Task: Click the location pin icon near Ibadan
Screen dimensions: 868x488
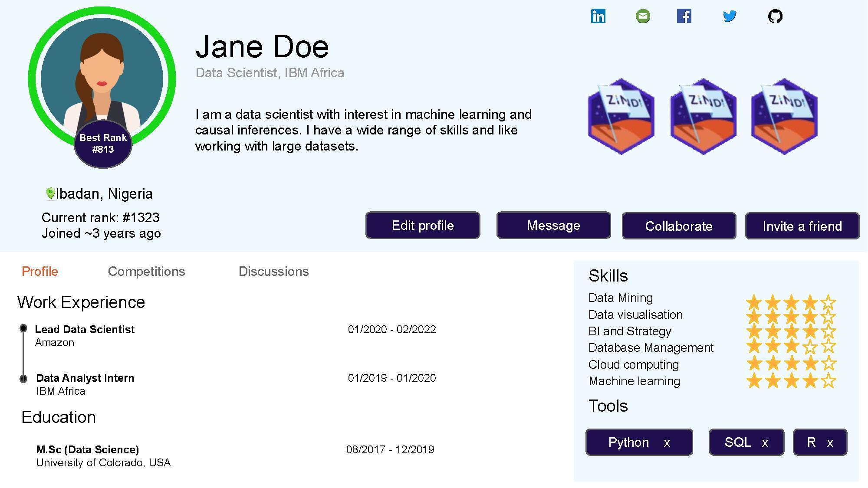Action: click(x=50, y=193)
